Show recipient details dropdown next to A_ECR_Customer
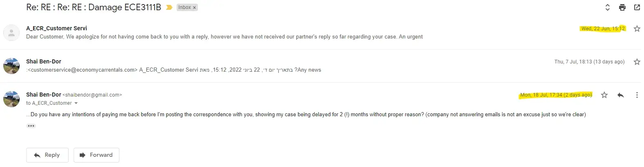Image resolution: width=644 pixels, height=167 pixels. click(76, 103)
